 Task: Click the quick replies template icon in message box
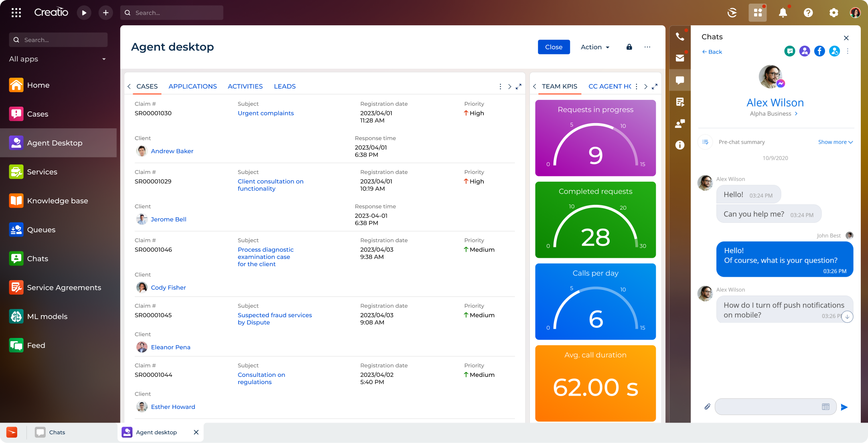point(825,407)
